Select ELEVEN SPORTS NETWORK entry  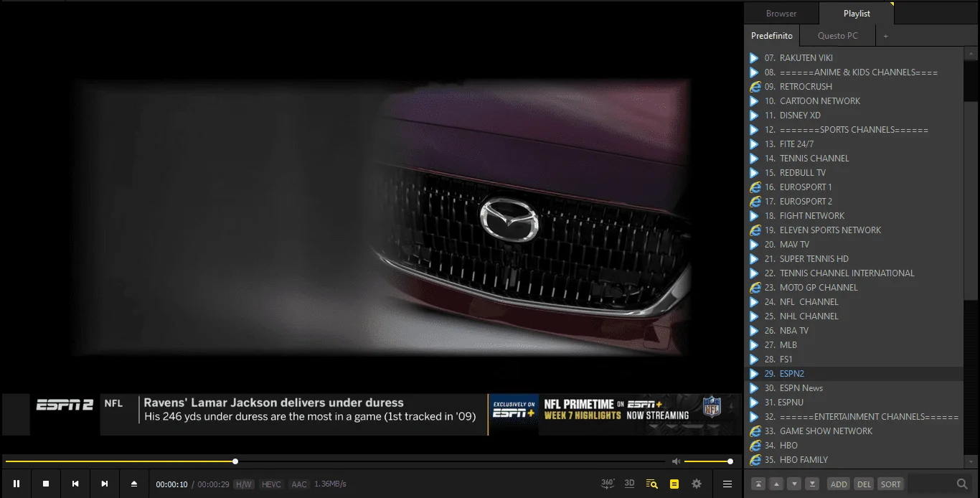[855, 230]
